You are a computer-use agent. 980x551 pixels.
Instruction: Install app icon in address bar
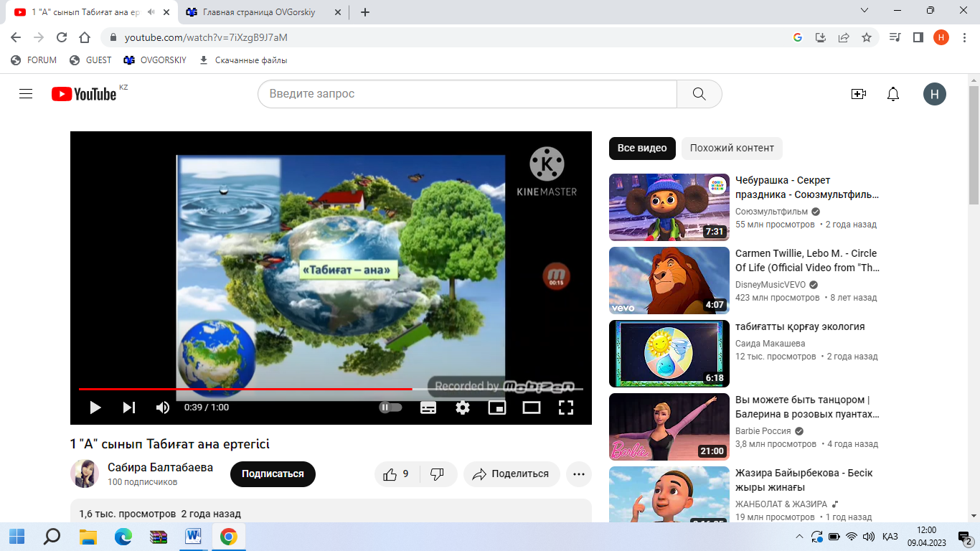(x=821, y=37)
